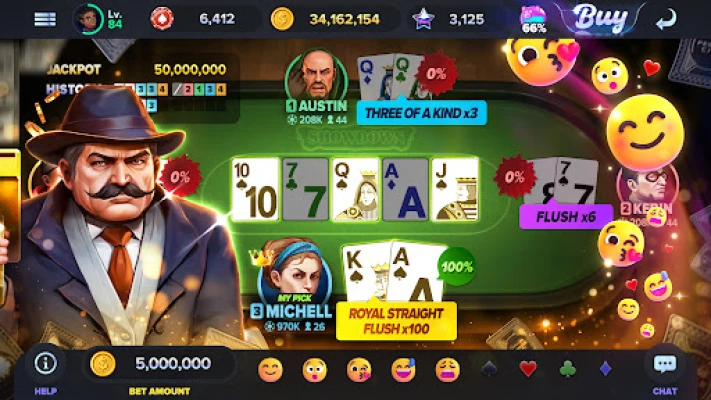
Task: Open the hamburger menu icon
Action: pyautogui.click(x=45, y=19)
